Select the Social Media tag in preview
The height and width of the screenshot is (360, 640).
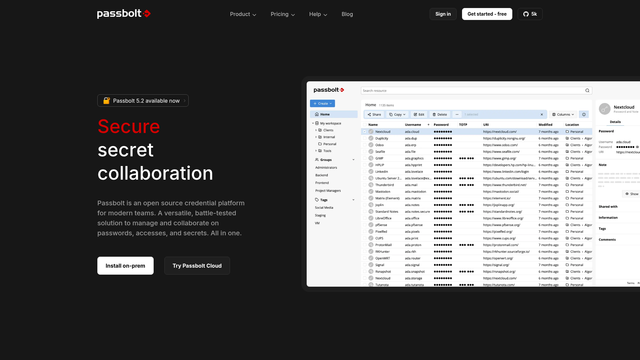point(324,208)
